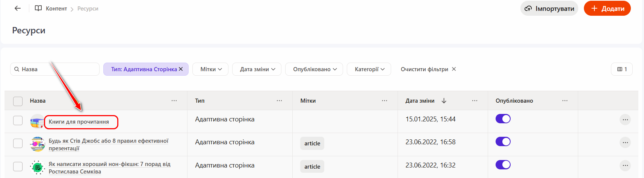Click the Імпортувати button
This screenshot has height=178, width=644.
549,9
